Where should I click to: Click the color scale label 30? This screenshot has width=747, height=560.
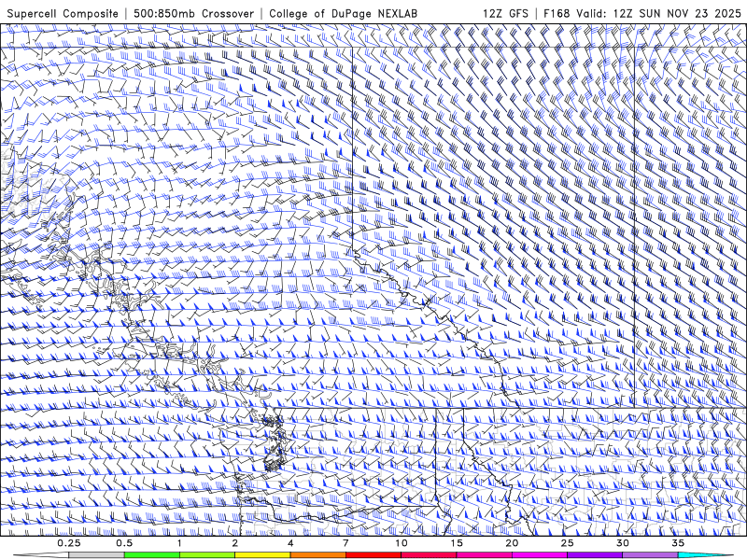tap(622, 543)
